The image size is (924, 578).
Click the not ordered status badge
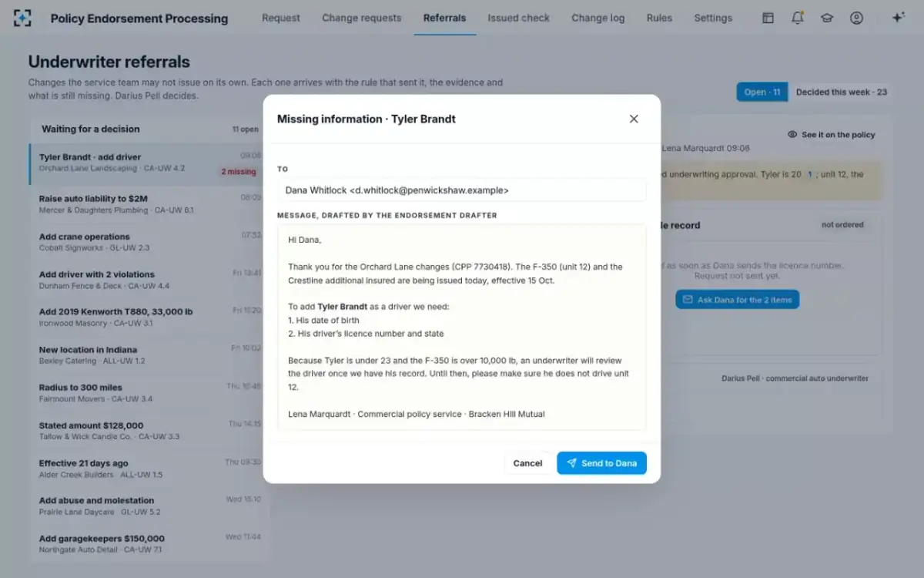coord(842,225)
